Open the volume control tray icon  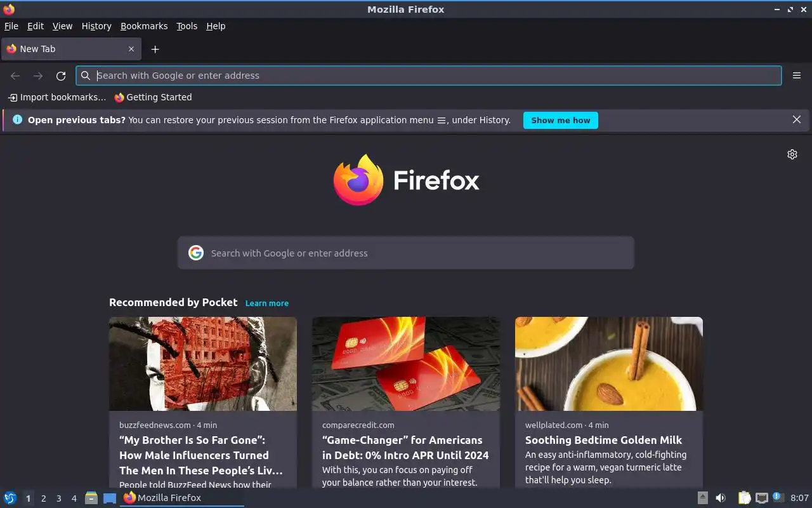click(721, 498)
